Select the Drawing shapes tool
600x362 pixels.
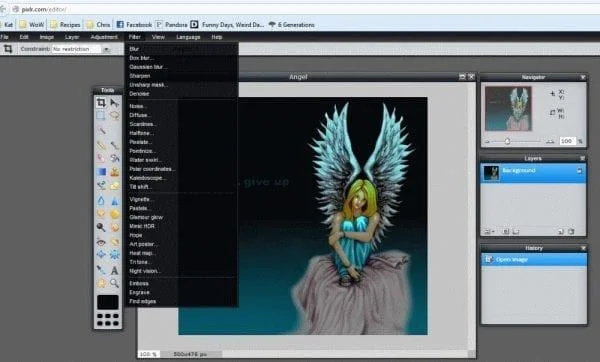[114, 186]
